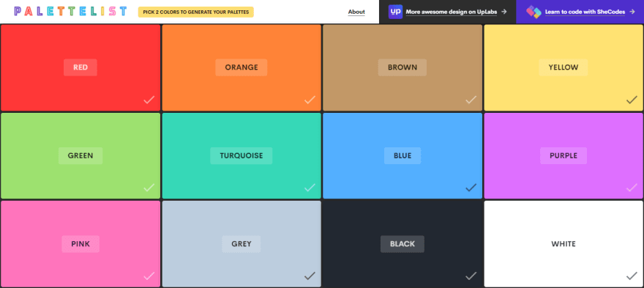The image size is (644, 288).
Task: Click arrow after UpLabs banner text
Action: pyautogui.click(x=504, y=12)
